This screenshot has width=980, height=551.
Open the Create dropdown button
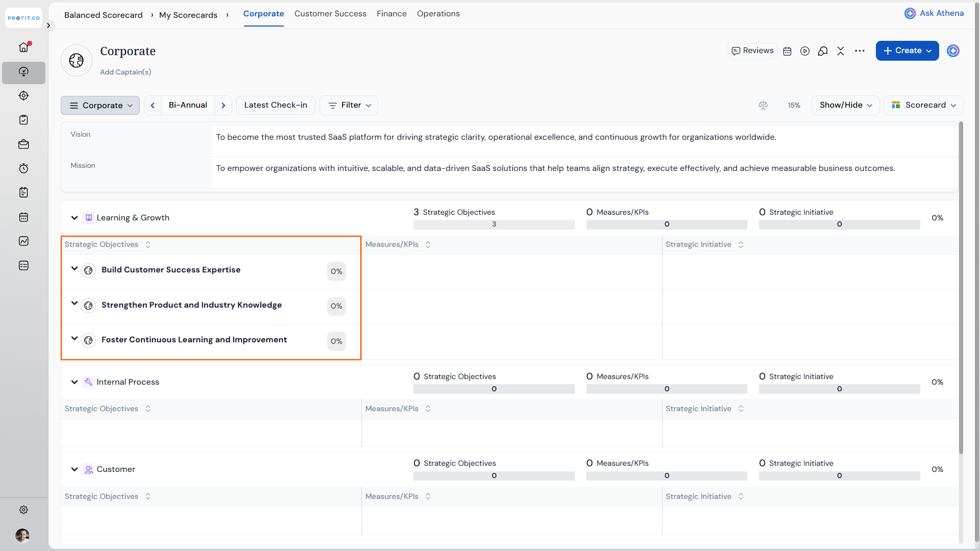click(x=907, y=51)
